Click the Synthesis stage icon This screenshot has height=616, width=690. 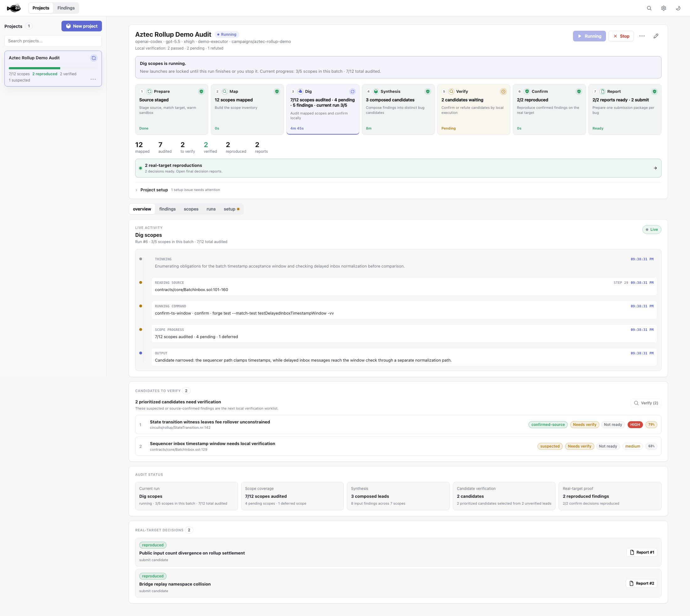[x=376, y=91]
